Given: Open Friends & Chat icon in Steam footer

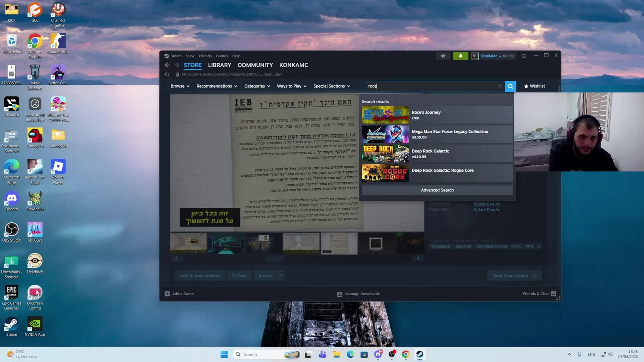Looking at the screenshot, I should click(554, 294).
